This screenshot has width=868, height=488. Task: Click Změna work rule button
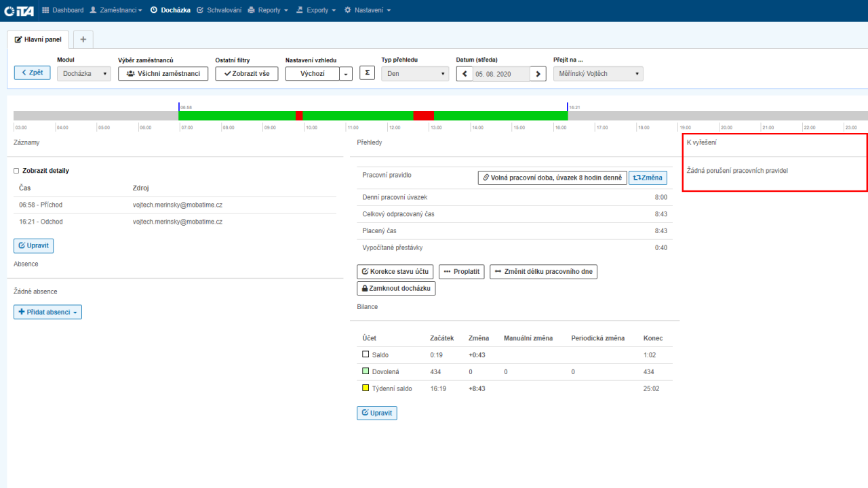click(648, 178)
